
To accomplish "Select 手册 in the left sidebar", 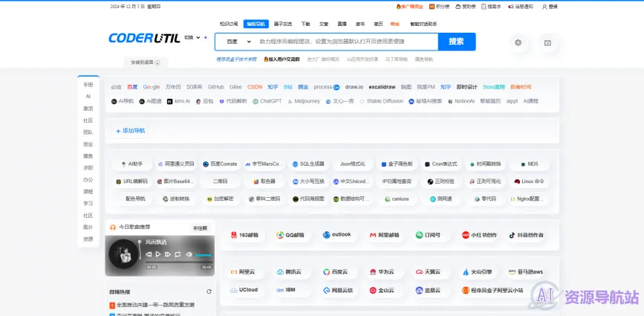I will point(88,85).
